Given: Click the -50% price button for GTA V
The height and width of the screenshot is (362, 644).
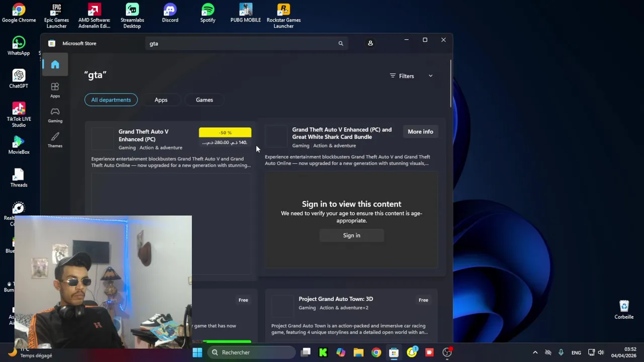Looking at the screenshot, I should [225, 137].
